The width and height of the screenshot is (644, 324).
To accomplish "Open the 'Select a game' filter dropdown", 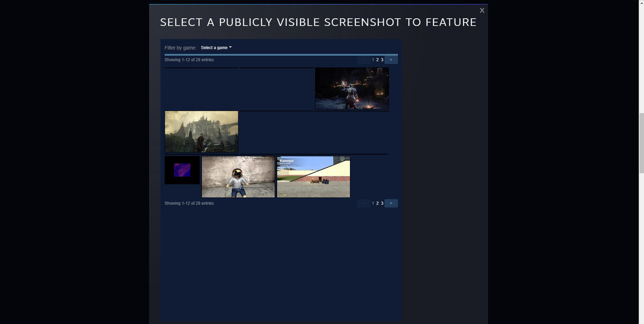I will [x=216, y=48].
